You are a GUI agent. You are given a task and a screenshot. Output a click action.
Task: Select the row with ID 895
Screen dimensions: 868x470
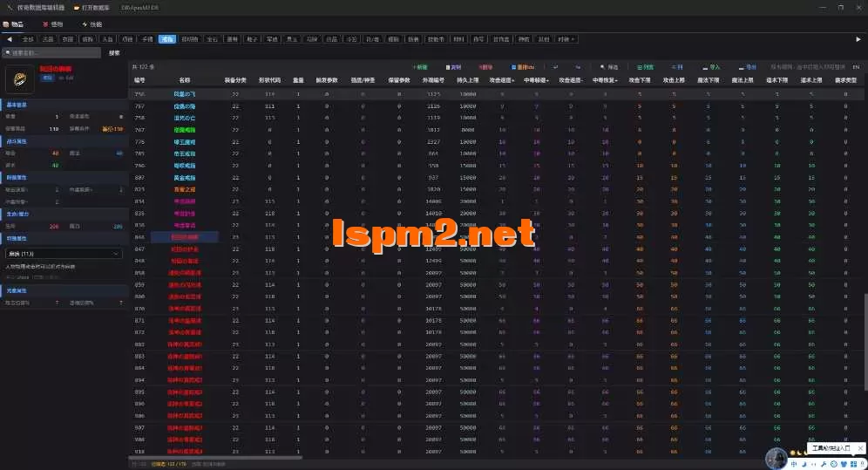[x=497, y=392]
